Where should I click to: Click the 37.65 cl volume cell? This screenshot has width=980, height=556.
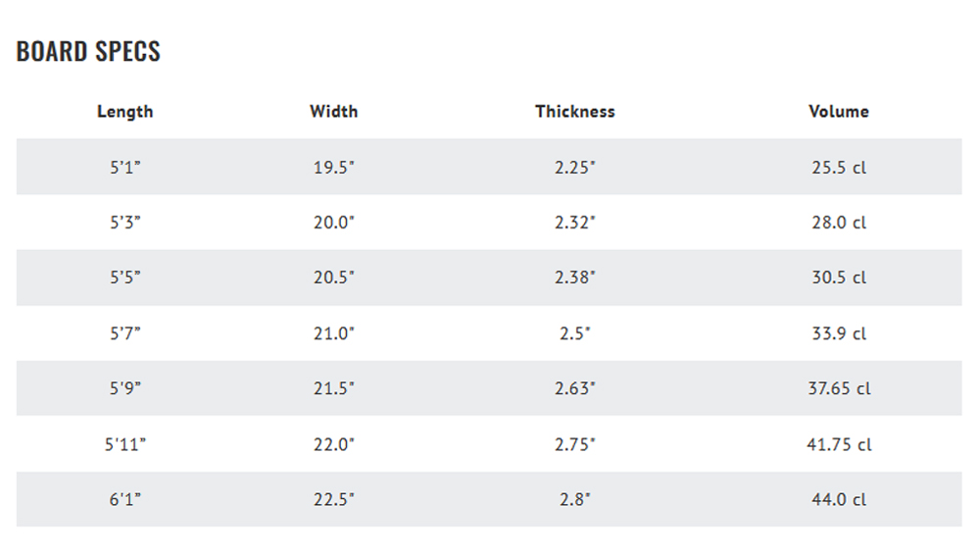click(839, 388)
